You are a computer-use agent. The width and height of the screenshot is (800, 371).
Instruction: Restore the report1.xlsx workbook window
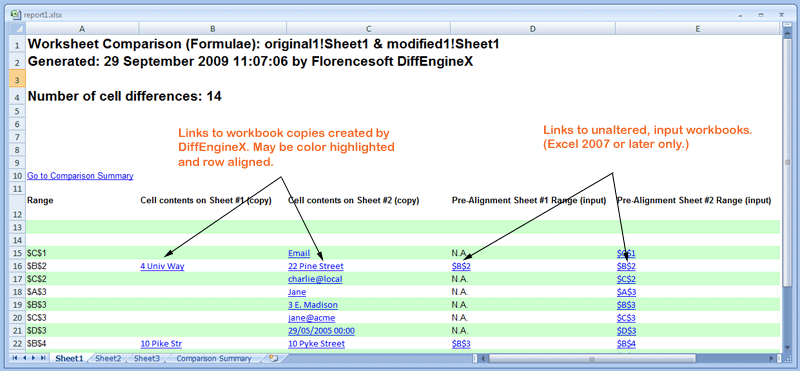point(761,15)
